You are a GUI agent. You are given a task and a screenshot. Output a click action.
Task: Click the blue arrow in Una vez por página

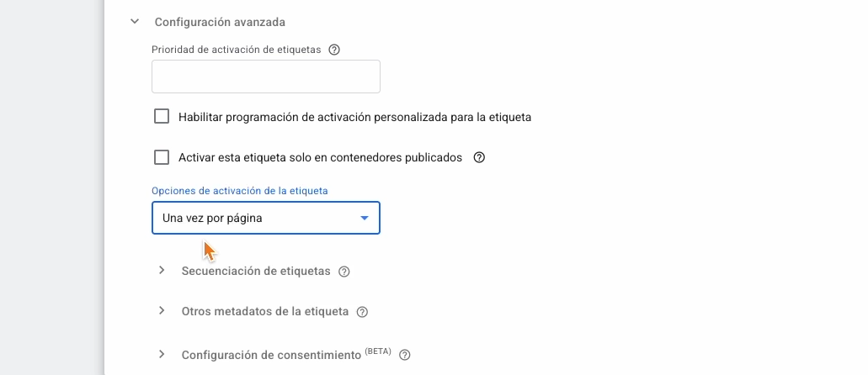click(x=365, y=218)
